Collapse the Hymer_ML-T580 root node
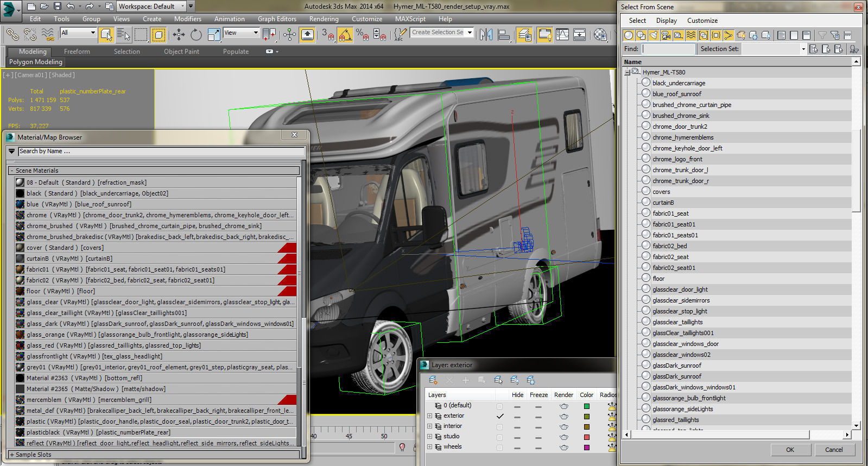868x466 pixels. 627,72
